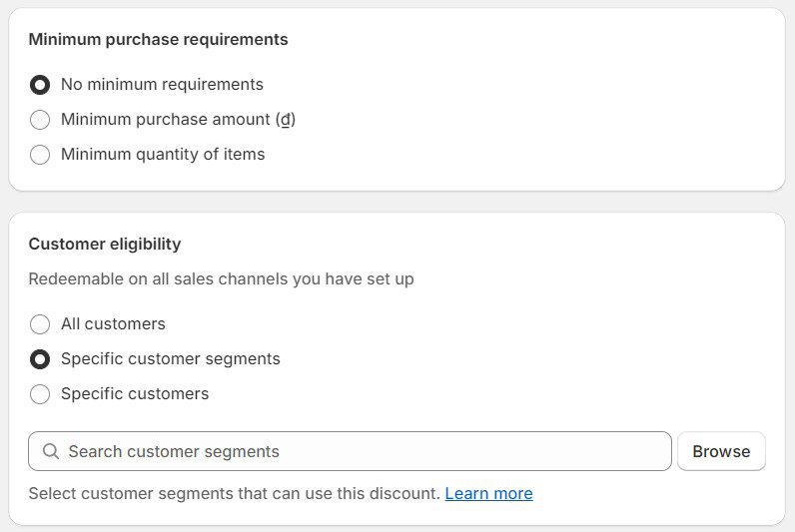The height and width of the screenshot is (532, 795).
Task: Click the 'All customers' label text
Action: click(x=113, y=324)
